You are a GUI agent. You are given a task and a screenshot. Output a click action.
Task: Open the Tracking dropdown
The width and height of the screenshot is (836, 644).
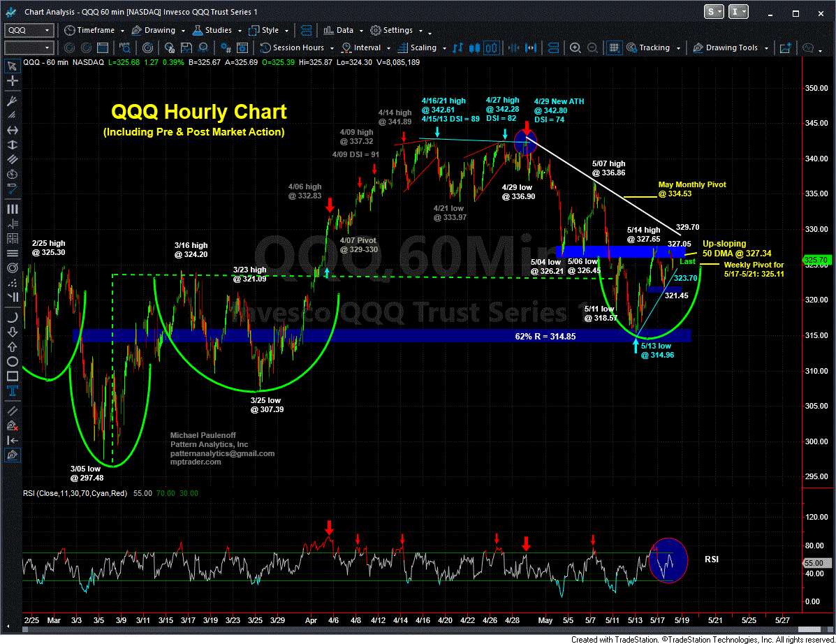pos(654,48)
